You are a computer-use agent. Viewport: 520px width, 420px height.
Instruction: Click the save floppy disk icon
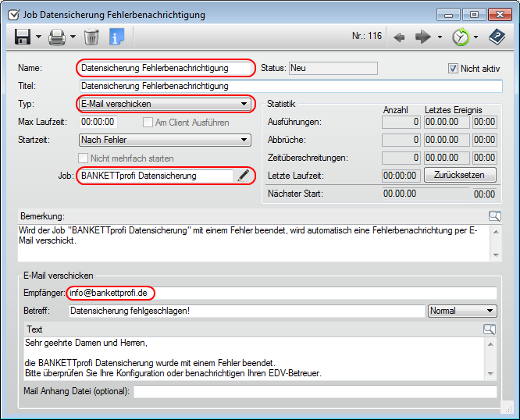point(23,37)
